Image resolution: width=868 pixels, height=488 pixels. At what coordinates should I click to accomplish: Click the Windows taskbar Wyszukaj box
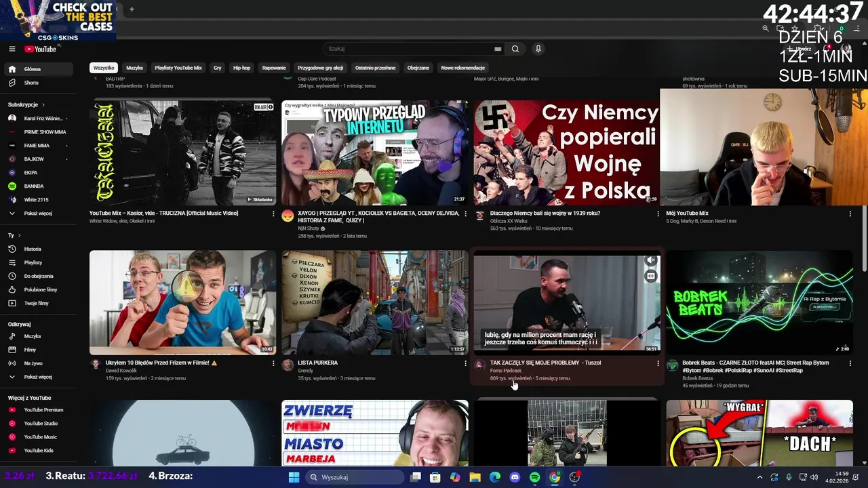point(355,477)
